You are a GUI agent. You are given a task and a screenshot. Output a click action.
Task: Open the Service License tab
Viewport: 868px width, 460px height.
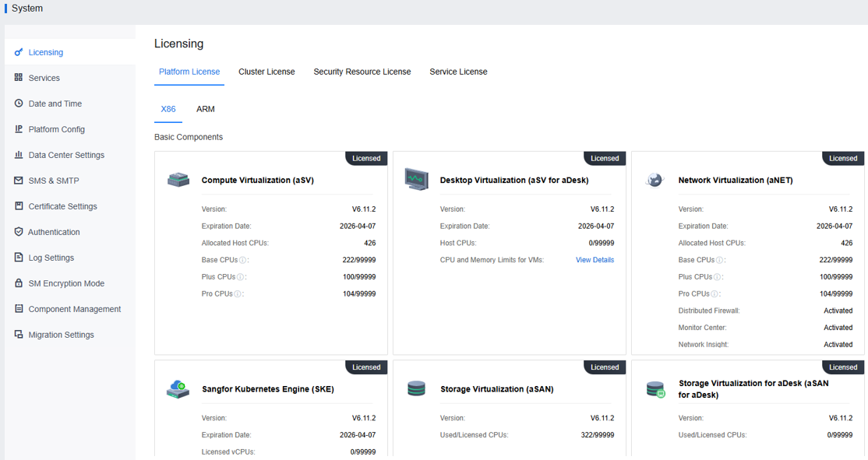pyautogui.click(x=458, y=72)
